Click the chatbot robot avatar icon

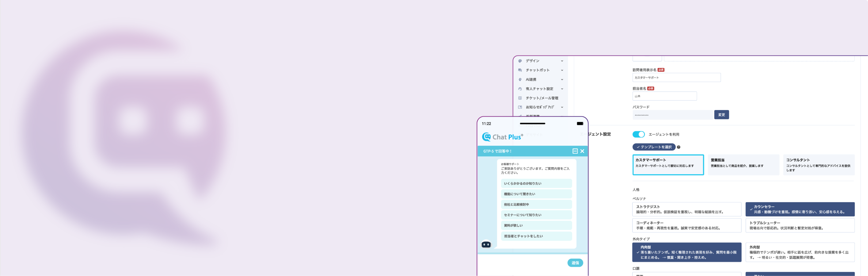pos(486,244)
